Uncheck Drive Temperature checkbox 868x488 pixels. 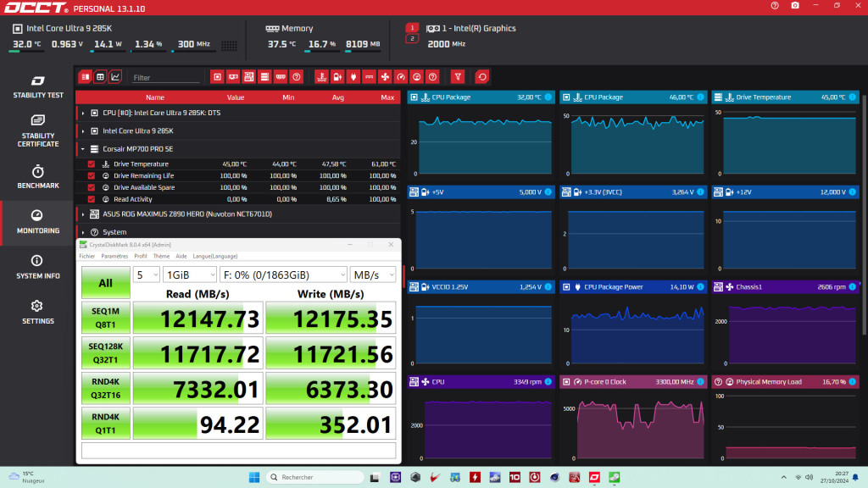tap(92, 164)
